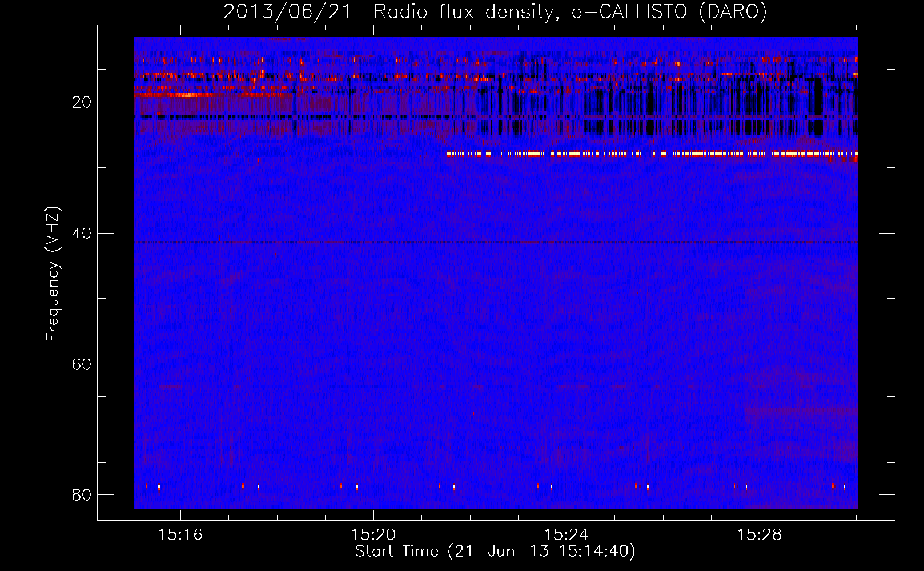
Task: Click the 15:16 time tick label
Action: pyautogui.click(x=180, y=535)
